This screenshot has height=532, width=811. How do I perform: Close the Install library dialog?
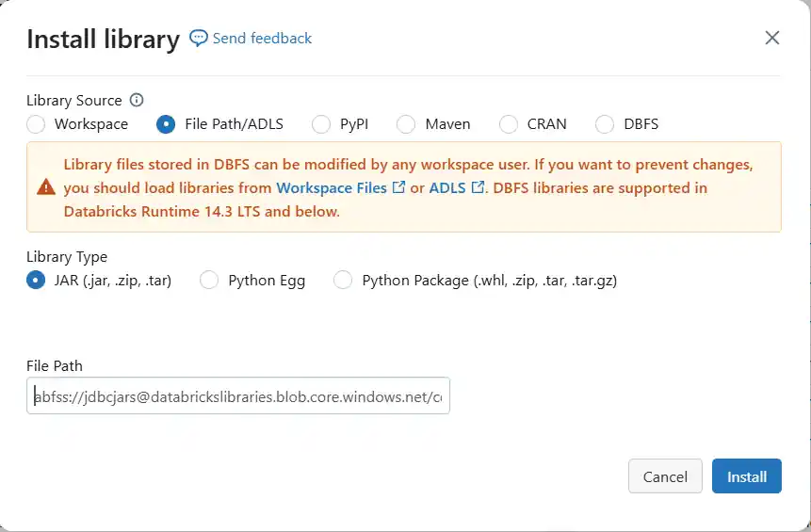coord(772,38)
